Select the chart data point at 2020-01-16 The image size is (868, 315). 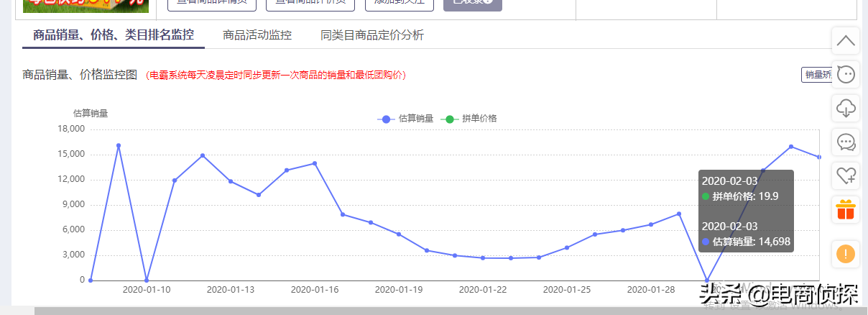pos(315,163)
